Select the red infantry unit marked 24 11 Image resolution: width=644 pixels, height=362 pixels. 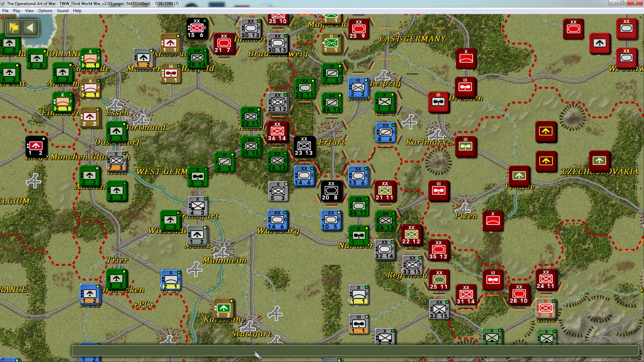[546, 279]
